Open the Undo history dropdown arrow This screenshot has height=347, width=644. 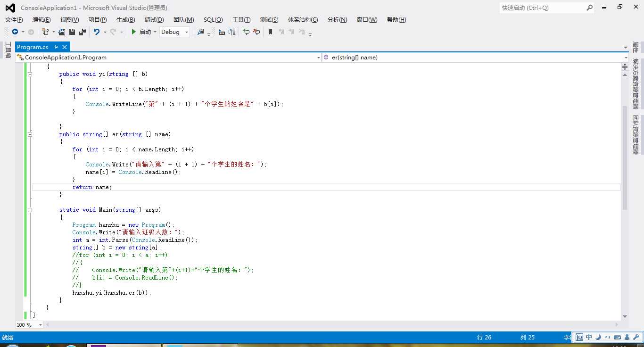pyautogui.click(x=105, y=32)
